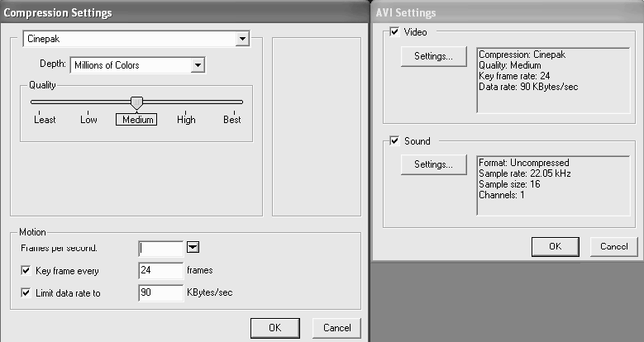The height and width of the screenshot is (342, 644).
Task: Click the Quality slider thumb
Action: (x=137, y=102)
